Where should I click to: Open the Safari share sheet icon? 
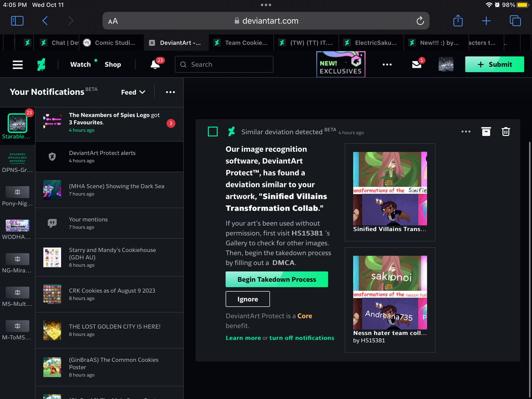click(x=458, y=20)
